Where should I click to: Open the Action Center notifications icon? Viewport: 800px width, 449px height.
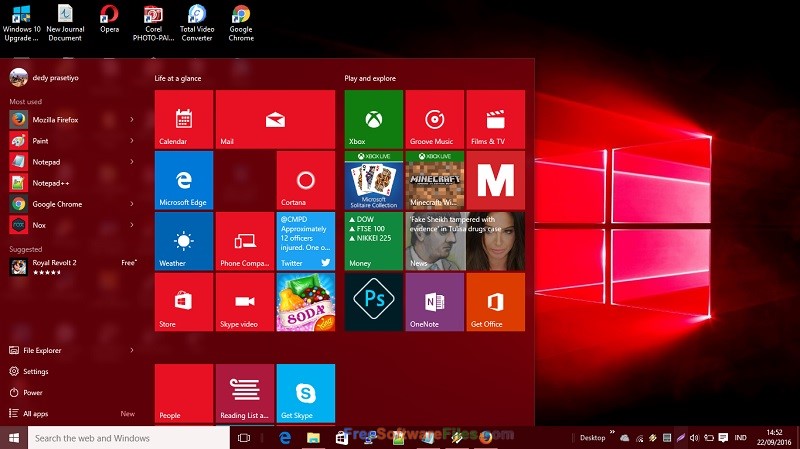coord(723,438)
